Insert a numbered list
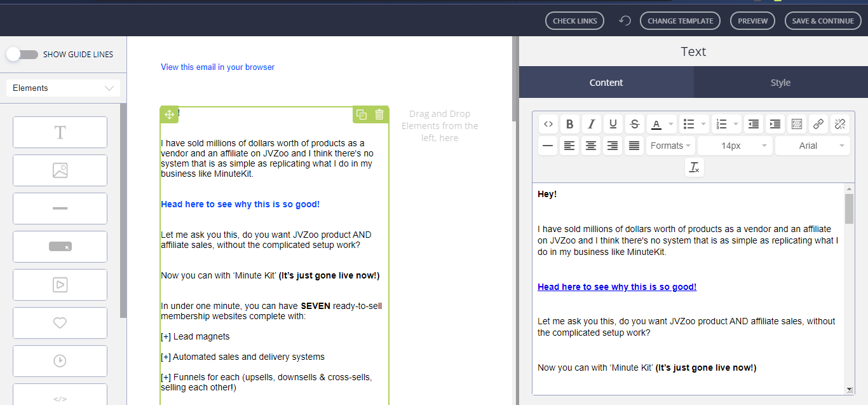Image resolution: width=868 pixels, height=405 pixels. coord(721,124)
